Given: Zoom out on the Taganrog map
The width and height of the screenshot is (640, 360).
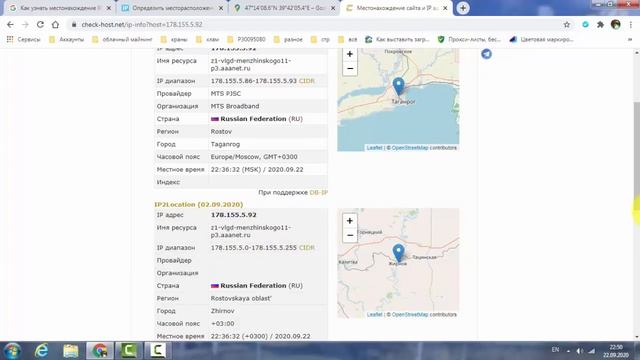Looking at the screenshot, I should coord(350,68).
